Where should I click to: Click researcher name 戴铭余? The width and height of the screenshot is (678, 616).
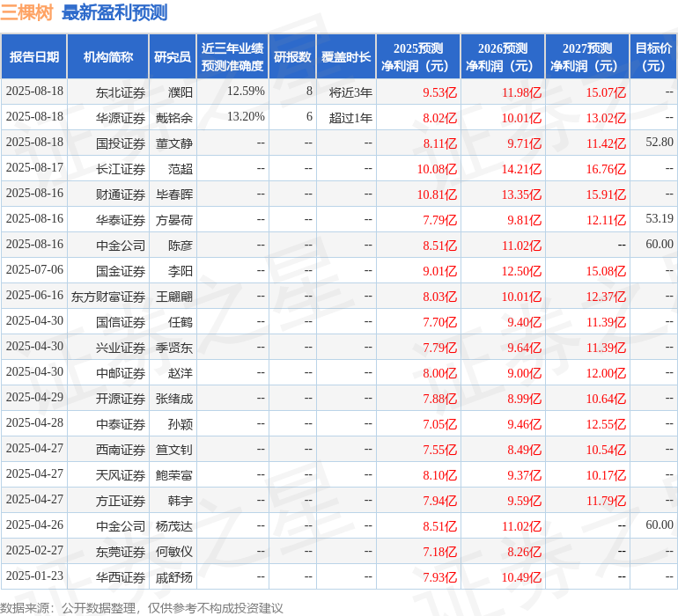(173, 118)
